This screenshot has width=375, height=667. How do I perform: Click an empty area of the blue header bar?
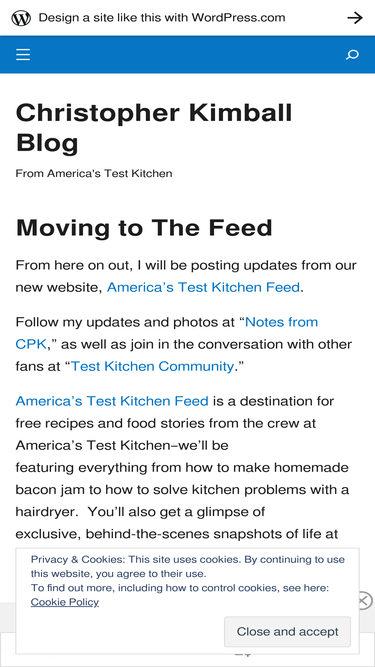(x=187, y=55)
